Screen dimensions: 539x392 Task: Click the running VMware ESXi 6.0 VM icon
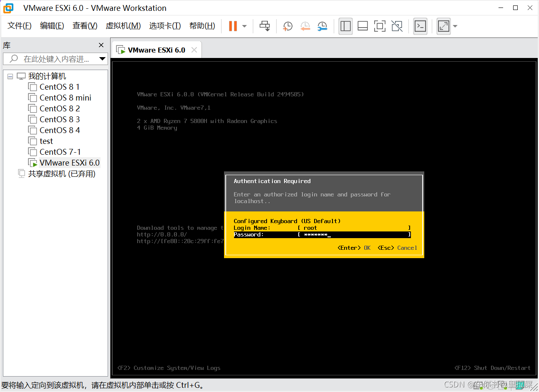[x=33, y=163]
